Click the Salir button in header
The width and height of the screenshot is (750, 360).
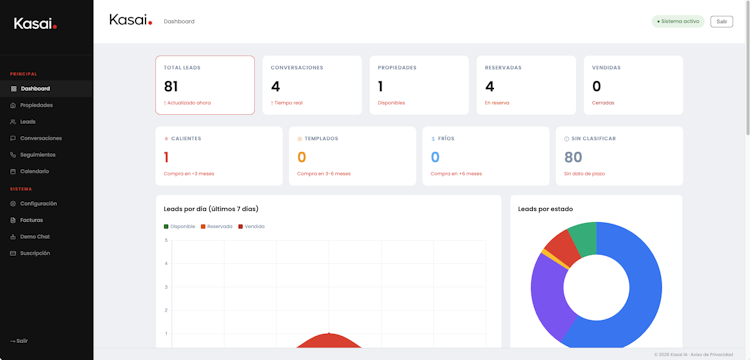click(x=721, y=22)
